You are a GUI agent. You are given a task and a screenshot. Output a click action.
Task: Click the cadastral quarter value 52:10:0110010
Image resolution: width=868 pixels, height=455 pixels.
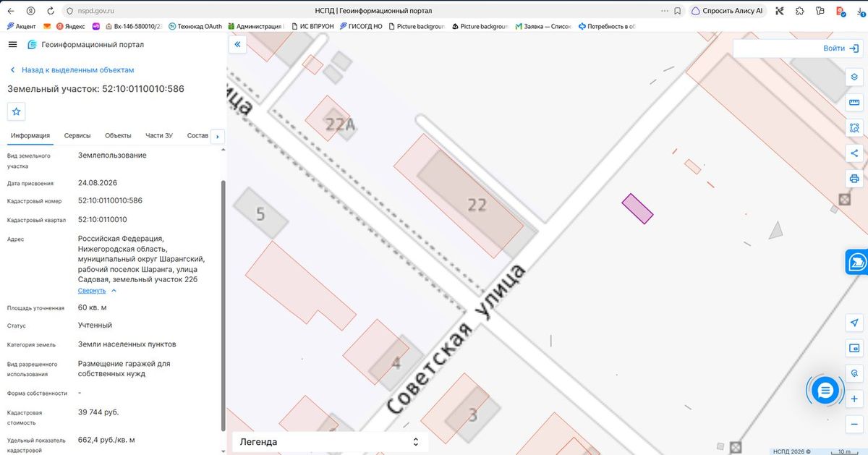click(103, 219)
